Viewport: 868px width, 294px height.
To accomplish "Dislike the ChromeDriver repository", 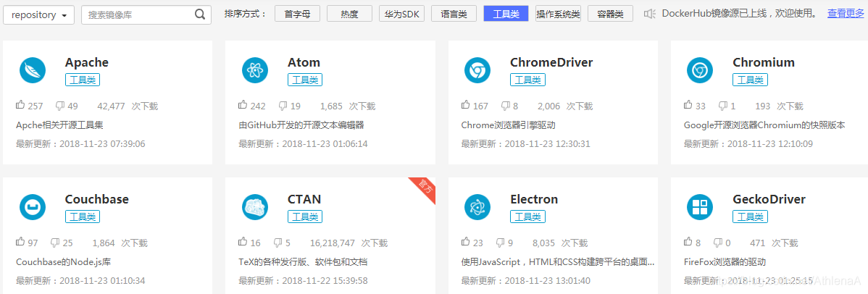I will coord(506,105).
